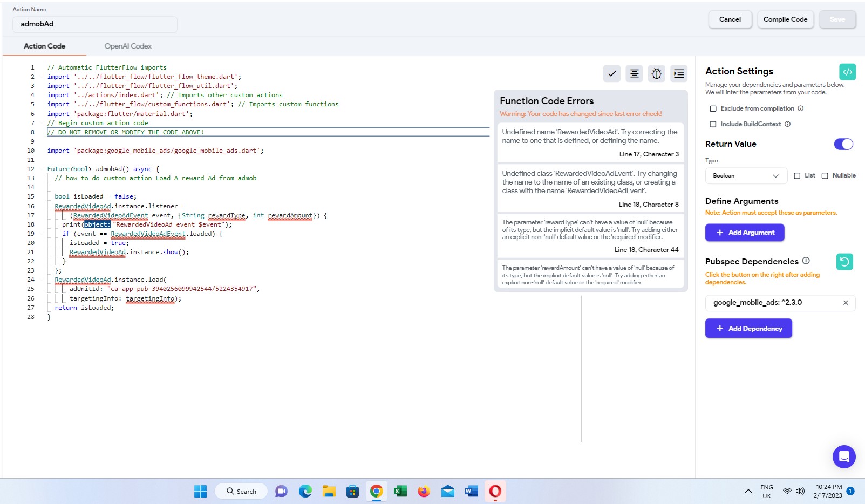Check the Nullable checkbox
The width and height of the screenshot is (865, 504).
[x=825, y=176]
